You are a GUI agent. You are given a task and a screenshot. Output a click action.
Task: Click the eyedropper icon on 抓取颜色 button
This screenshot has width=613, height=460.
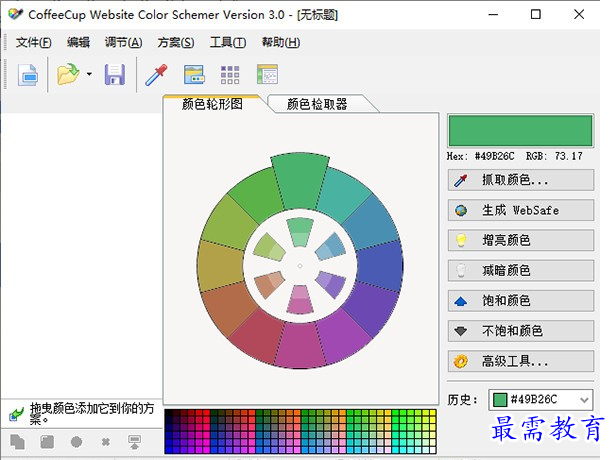tap(461, 180)
